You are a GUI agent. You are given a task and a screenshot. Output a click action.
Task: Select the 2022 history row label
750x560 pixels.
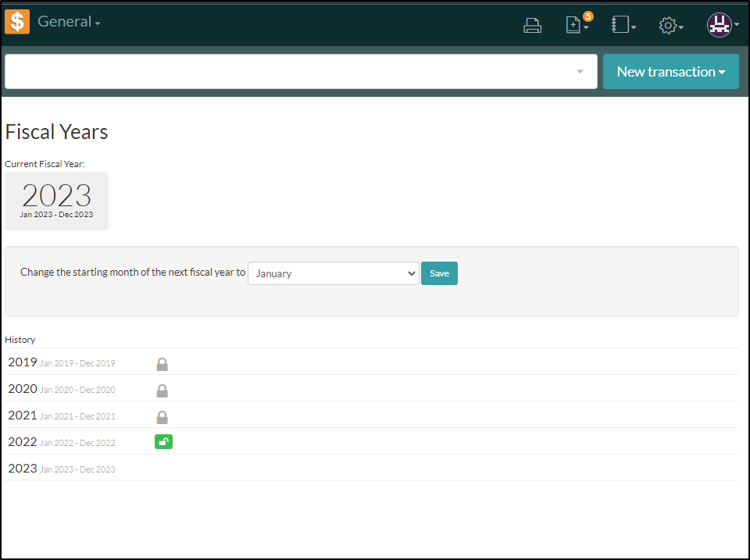click(x=23, y=442)
